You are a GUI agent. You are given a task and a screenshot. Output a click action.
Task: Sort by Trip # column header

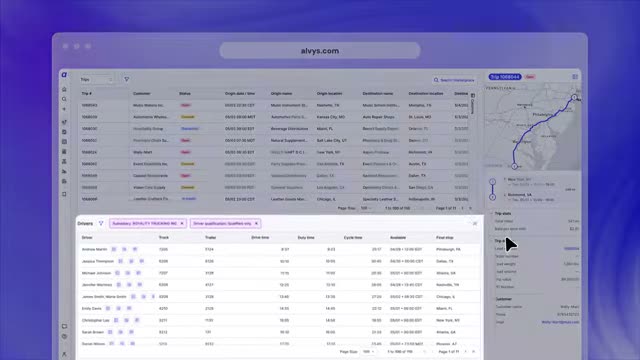click(87, 93)
